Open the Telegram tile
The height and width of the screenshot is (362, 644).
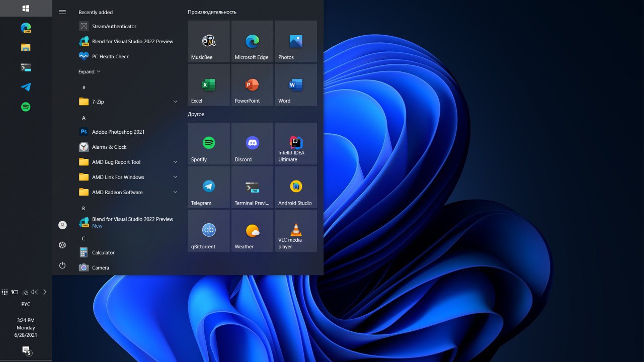point(209,188)
